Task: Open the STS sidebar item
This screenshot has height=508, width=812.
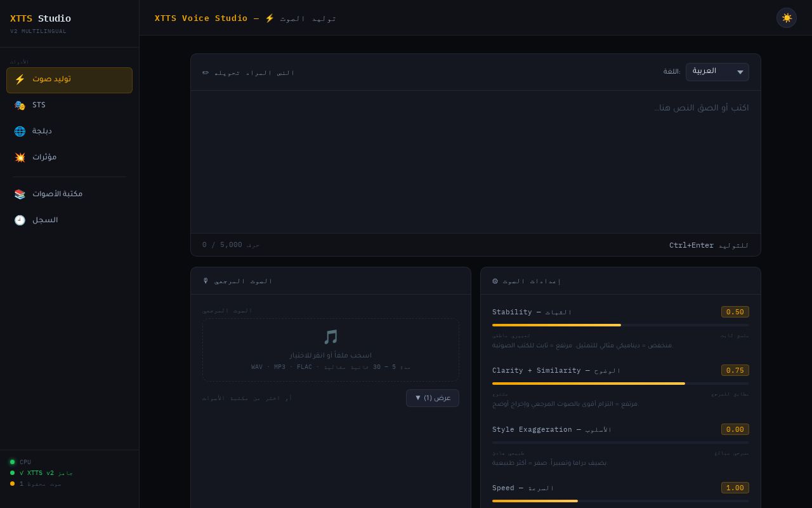Action: coord(69,105)
